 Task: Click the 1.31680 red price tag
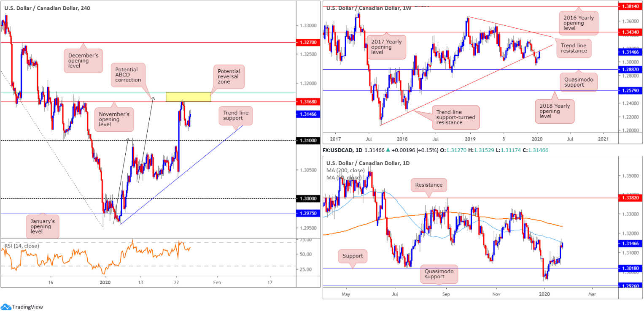309,102
